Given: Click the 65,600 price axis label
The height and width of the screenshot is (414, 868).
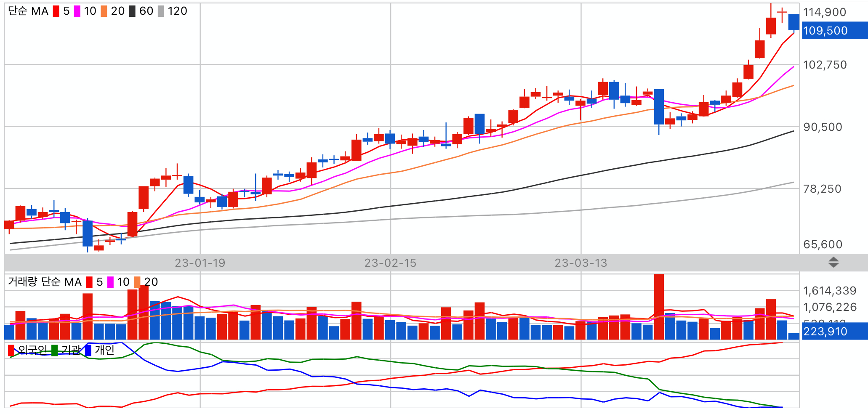Looking at the screenshot, I should point(823,244).
